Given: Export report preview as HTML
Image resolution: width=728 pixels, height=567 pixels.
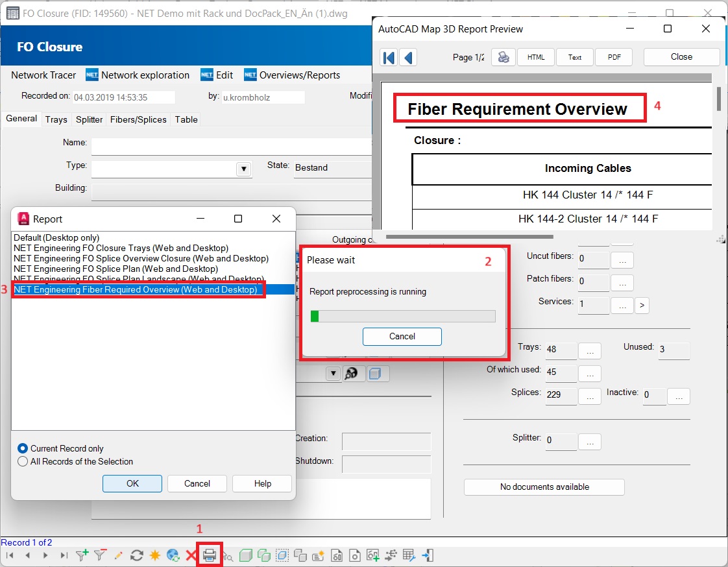Looking at the screenshot, I should [536, 57].
